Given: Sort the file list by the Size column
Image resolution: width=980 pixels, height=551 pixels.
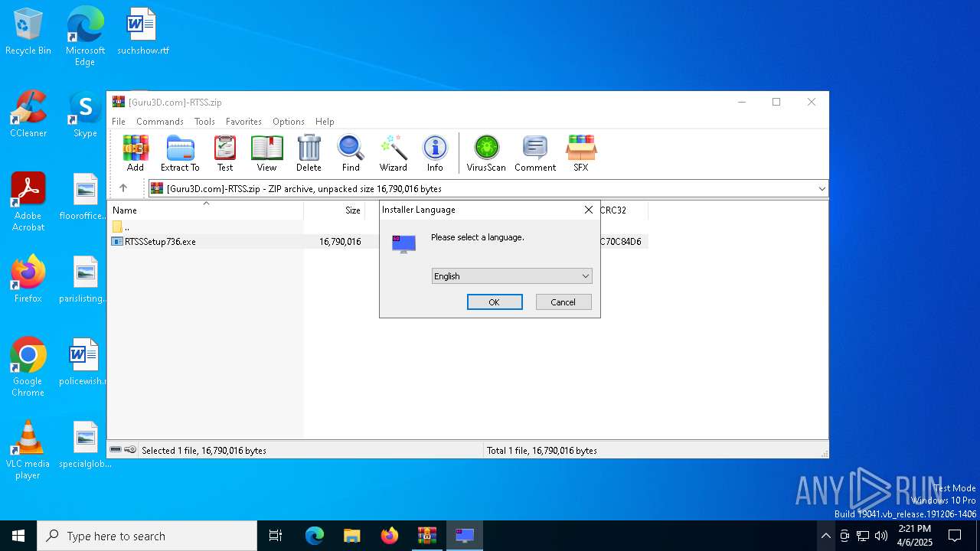Looking at the screenshot, I should (334, 210).
